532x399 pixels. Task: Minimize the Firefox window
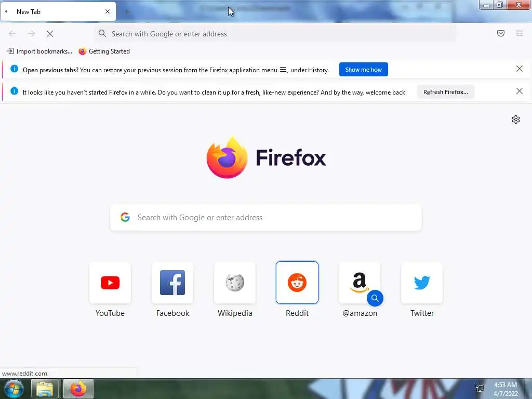coord(486,5)
